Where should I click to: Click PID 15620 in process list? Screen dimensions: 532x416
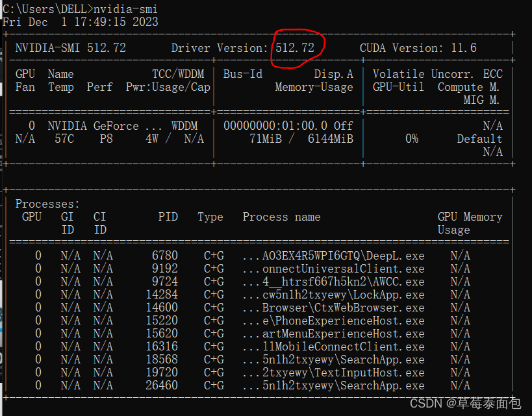coord(162,334)
